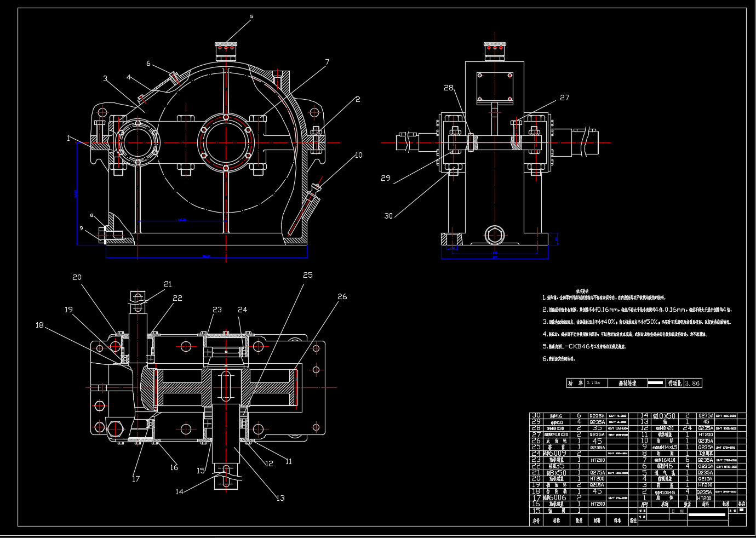
Task: Click callout number 27 in side view
Action: [x=564, y=98]
